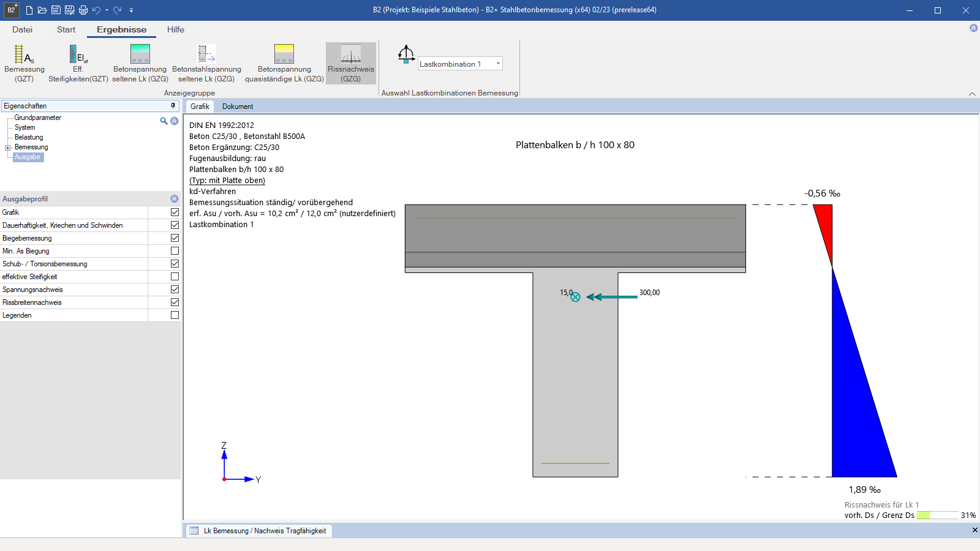Screen dimensions: 980x551
Task: Click the 'Rissnachweis für Lk 1' label
Action: pyautogui.click(x=881, y=505)
